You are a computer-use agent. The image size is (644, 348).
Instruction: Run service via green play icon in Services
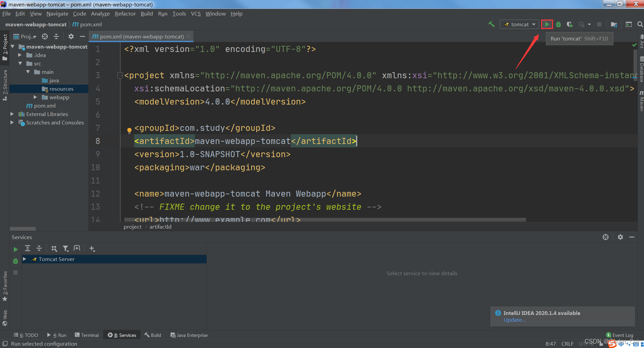(x=16, y=250)
